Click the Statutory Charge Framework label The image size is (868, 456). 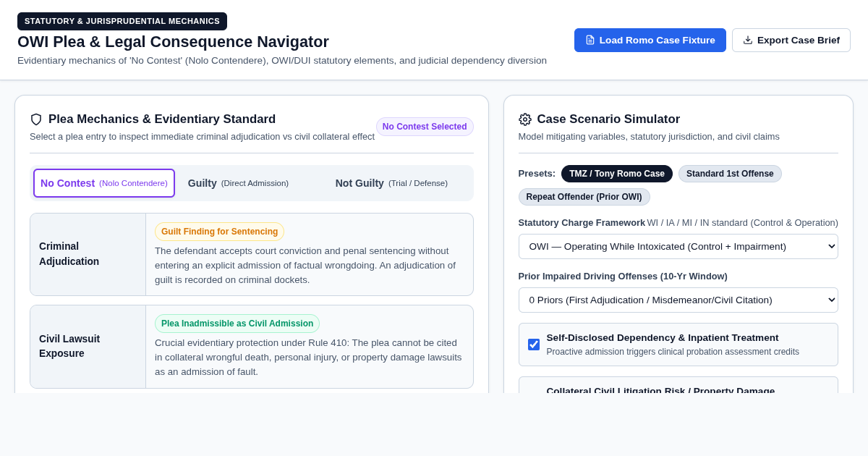[582, 223]
